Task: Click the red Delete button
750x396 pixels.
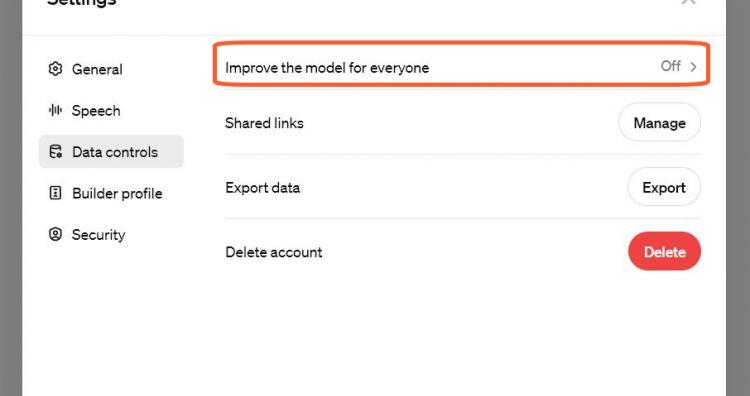Action: click(664, 252)
